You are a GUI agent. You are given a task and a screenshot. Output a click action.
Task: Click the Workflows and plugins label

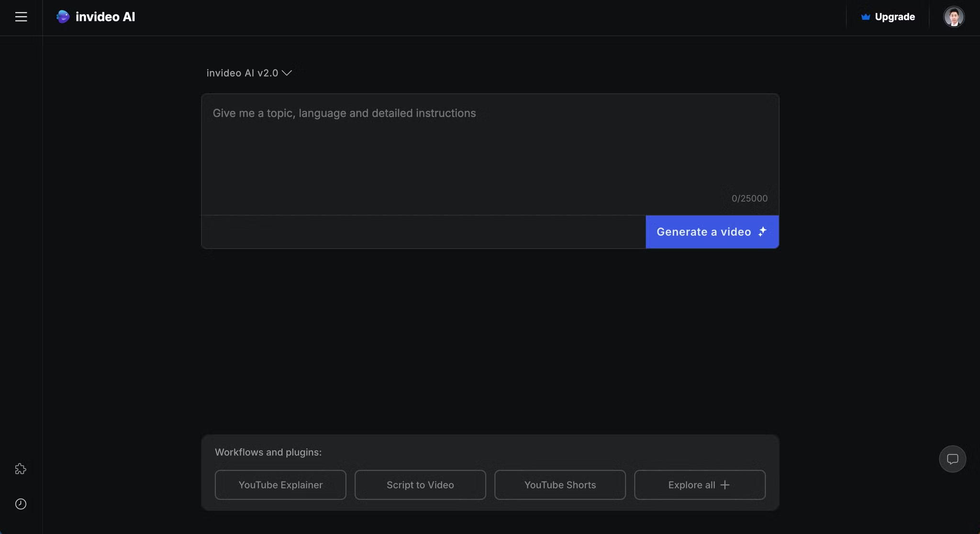(268, 452)
